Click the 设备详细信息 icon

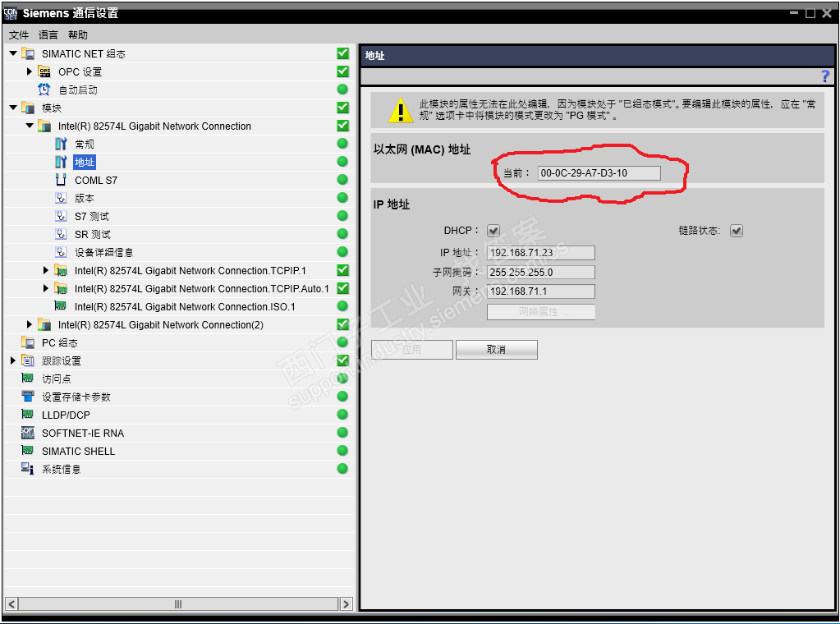click(x=61, y=252)
